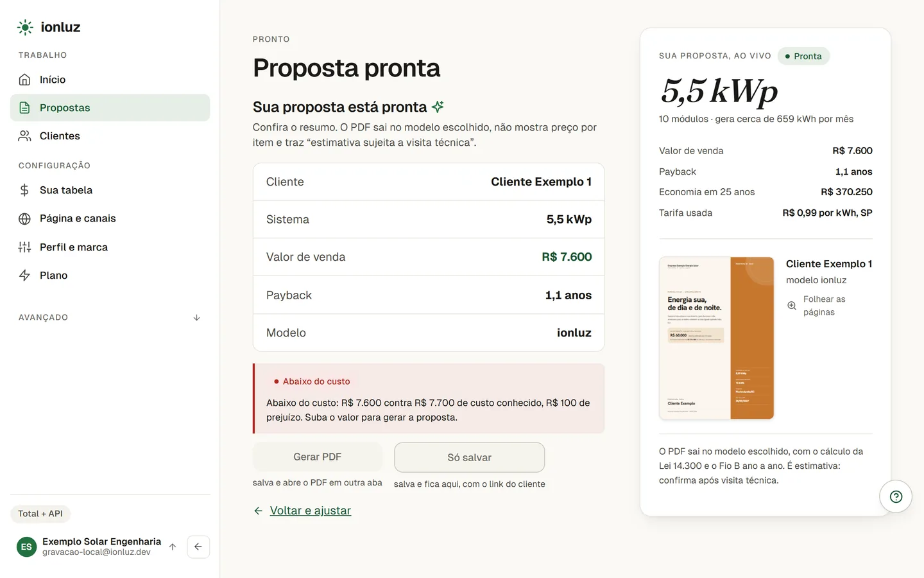
Task: Click the ionluz sun logo icon
Action: 25,27
